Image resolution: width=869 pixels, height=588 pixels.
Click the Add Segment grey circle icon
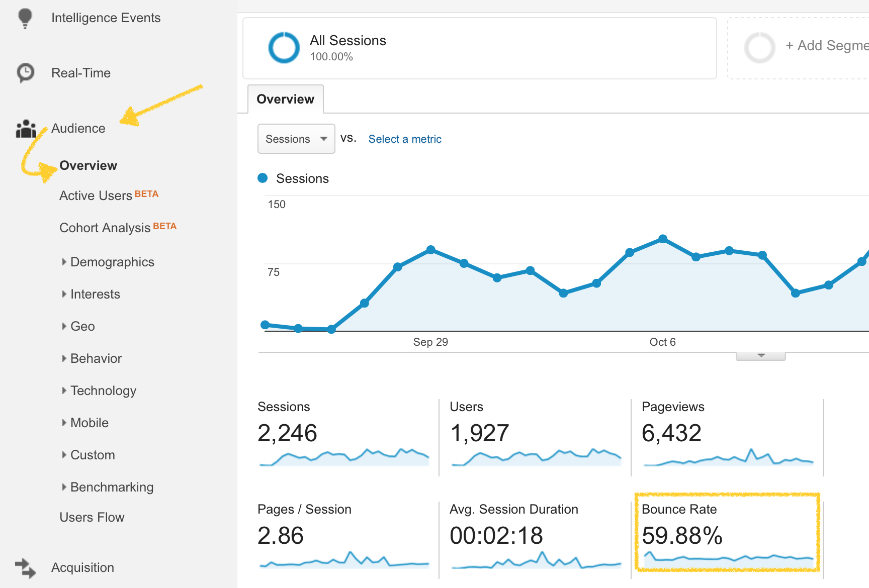click(x=760, y=48)
